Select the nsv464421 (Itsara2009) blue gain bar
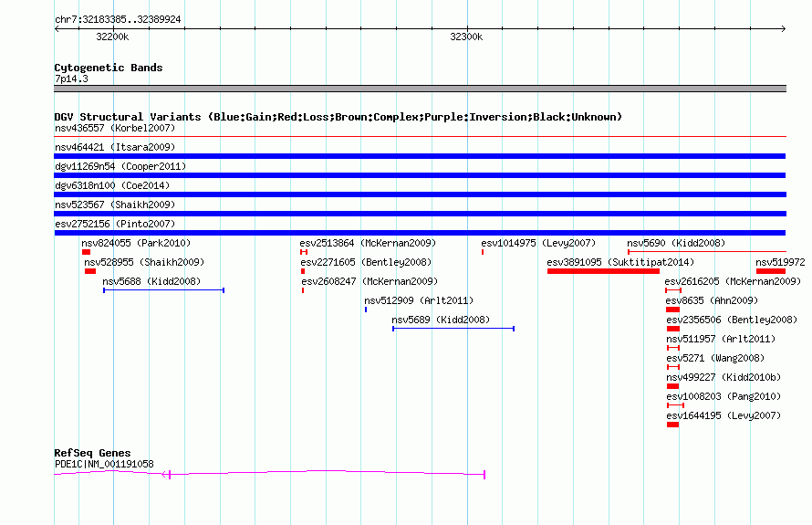The height and width of the screenshot is (525, 812). coord(420,156)
